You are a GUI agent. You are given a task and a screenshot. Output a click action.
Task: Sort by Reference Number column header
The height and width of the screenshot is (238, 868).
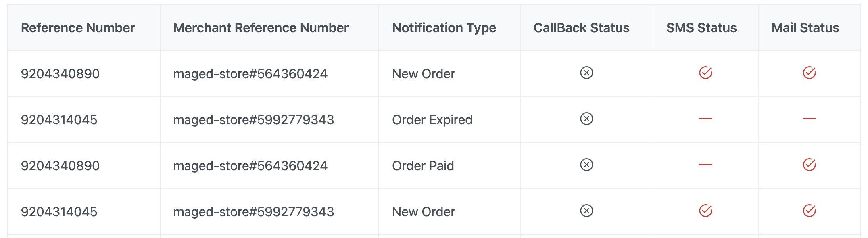click(78, 28)
